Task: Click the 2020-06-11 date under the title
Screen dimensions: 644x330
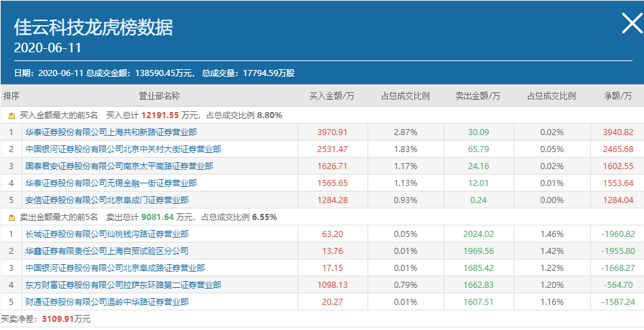Action: point(48,48)
